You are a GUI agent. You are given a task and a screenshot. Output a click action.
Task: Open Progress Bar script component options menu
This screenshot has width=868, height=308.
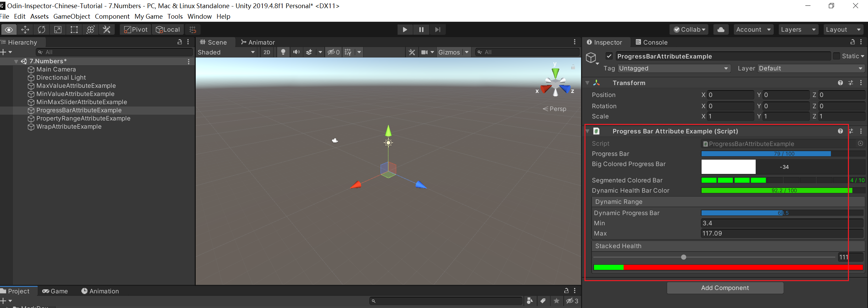pos(861,131)
